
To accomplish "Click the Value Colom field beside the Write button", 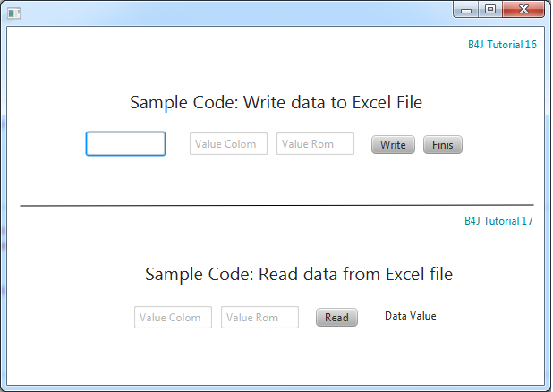I will 228,144.
